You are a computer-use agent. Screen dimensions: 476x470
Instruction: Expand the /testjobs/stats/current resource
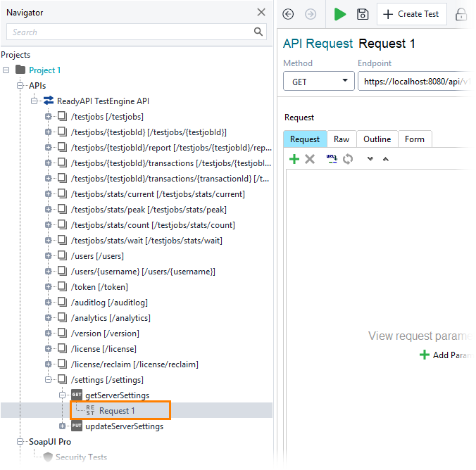pos(48,194)
